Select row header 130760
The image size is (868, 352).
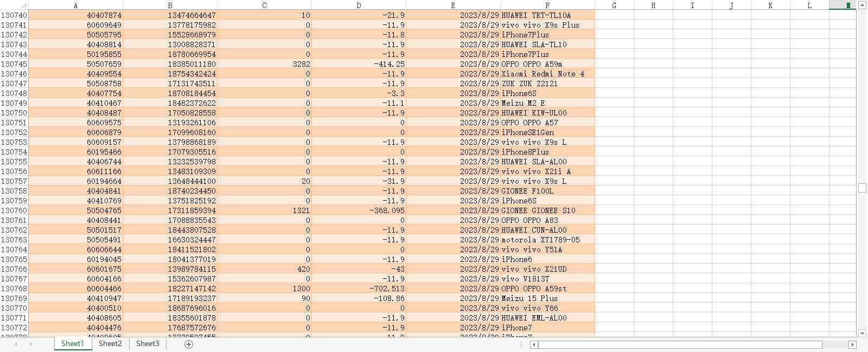pos(14,210)
